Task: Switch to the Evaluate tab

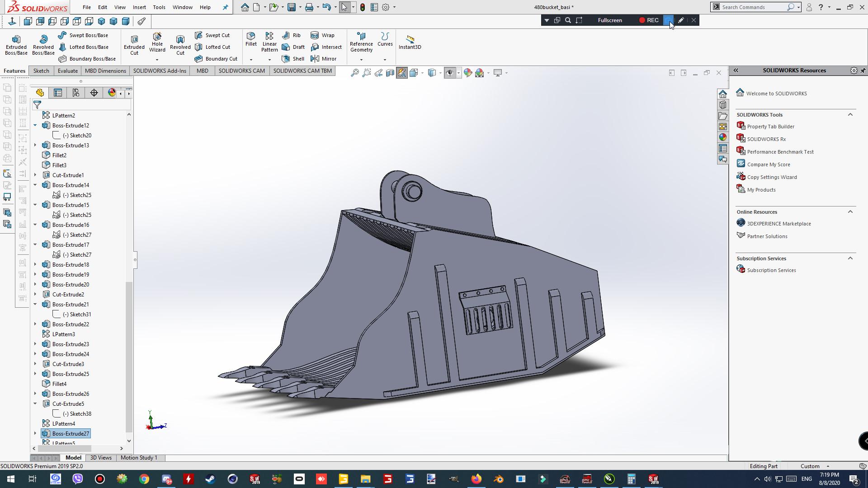Action: click(67, 70)
